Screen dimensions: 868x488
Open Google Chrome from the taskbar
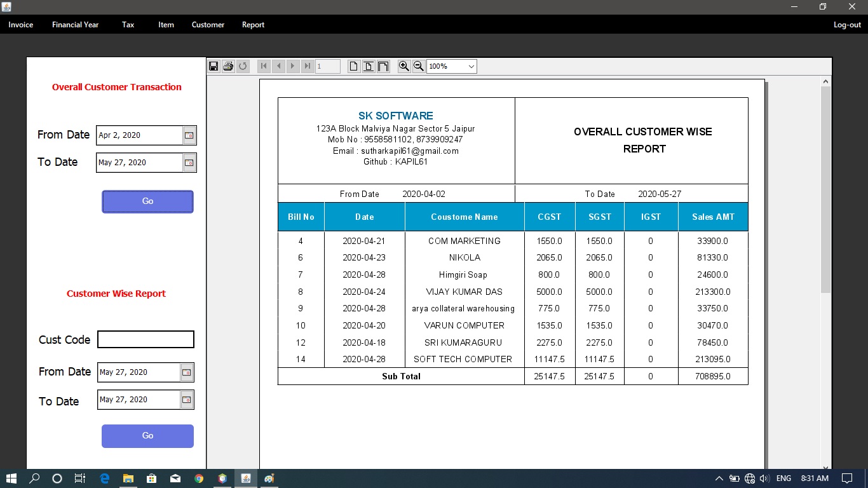(x=198, y=478)
